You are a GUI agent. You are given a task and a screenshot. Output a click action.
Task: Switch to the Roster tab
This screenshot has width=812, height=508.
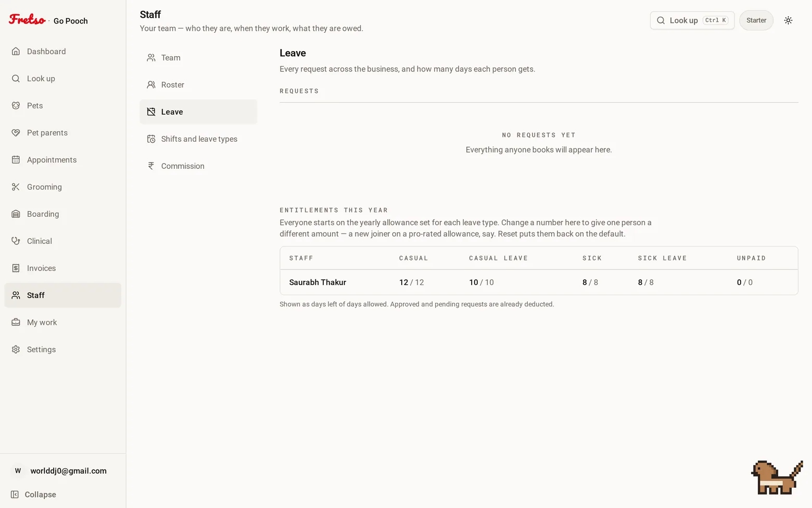pyautogui.click(x=198, y=84)
